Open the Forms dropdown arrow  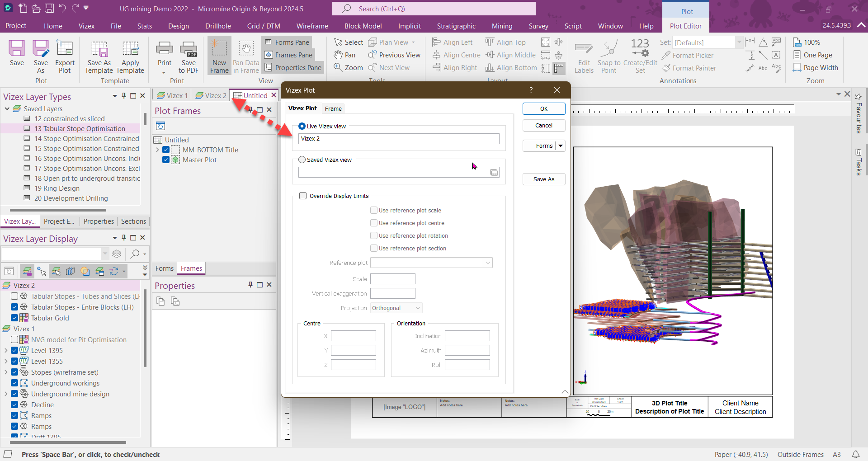[x=561, y=146]
